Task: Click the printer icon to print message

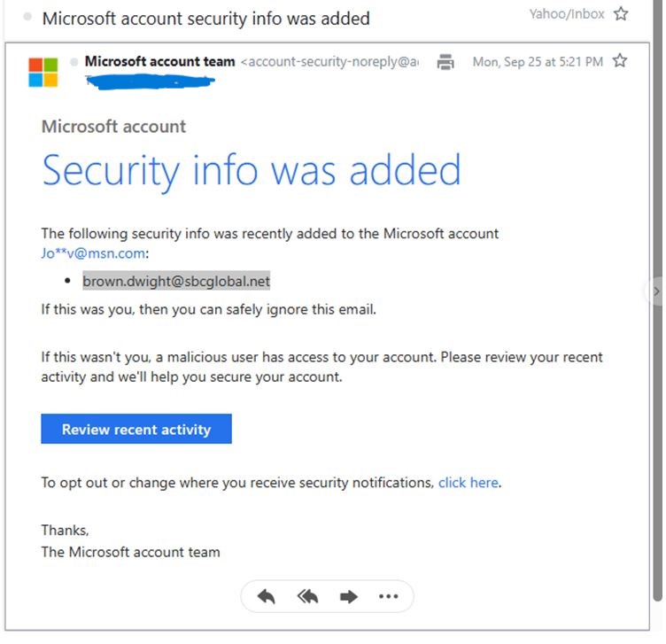Action: (446, 62)
